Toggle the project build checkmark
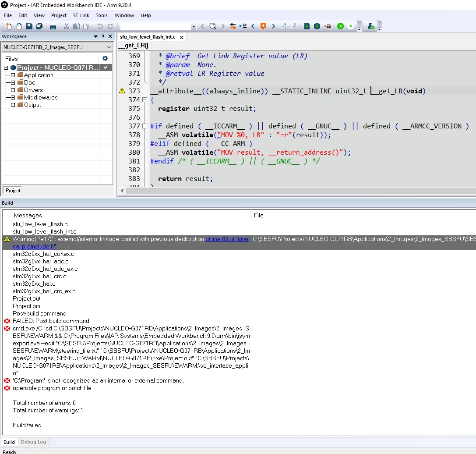 point(106,67)
